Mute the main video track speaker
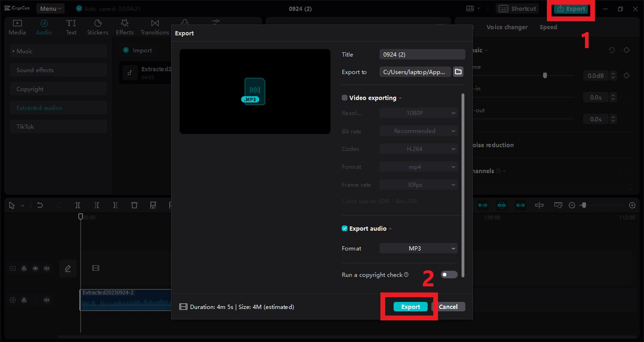644x342 pixels. pos(47,268)
